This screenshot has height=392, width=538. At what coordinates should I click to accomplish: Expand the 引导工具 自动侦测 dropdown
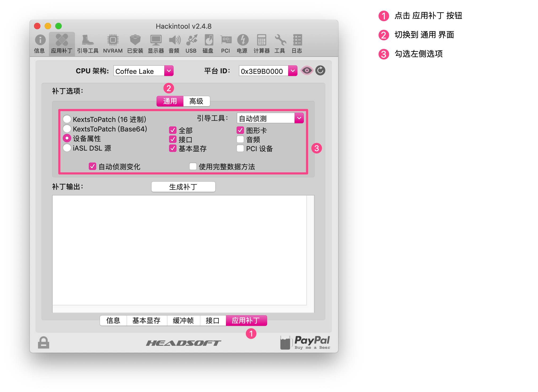click(270, 118)
